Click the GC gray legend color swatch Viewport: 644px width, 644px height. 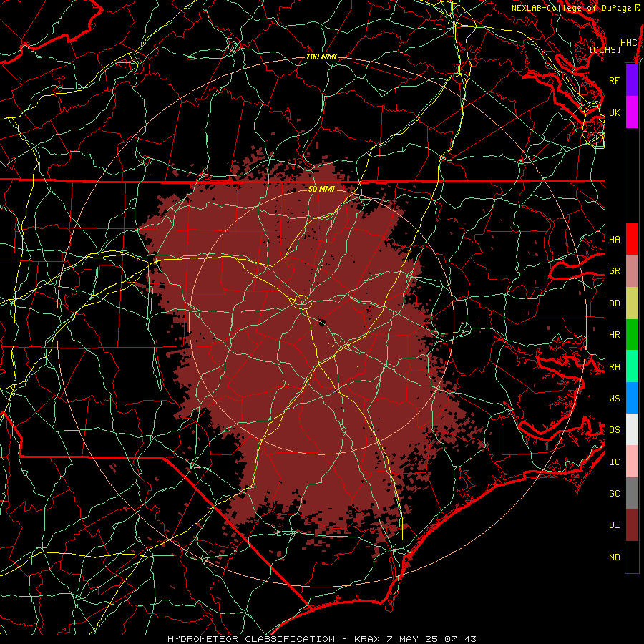click(x=632, y=493)
